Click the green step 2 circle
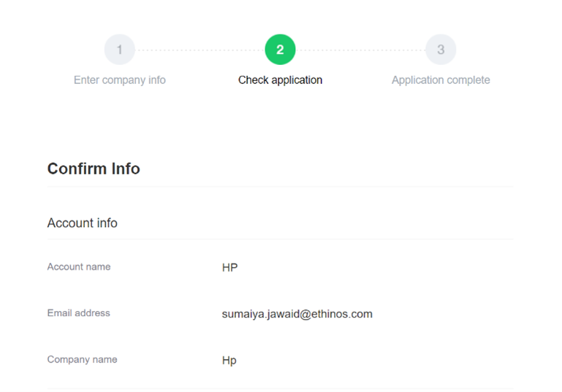562x392 pixels. (x=280, y=50)
